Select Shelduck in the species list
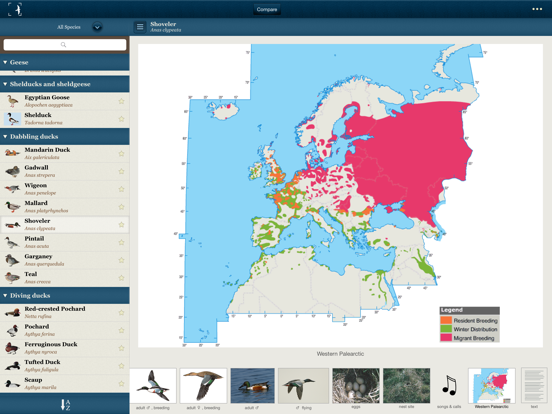Image resolution: width=552 pixels, height=414 pixels. pyautogui.click(x=65, y=119)
